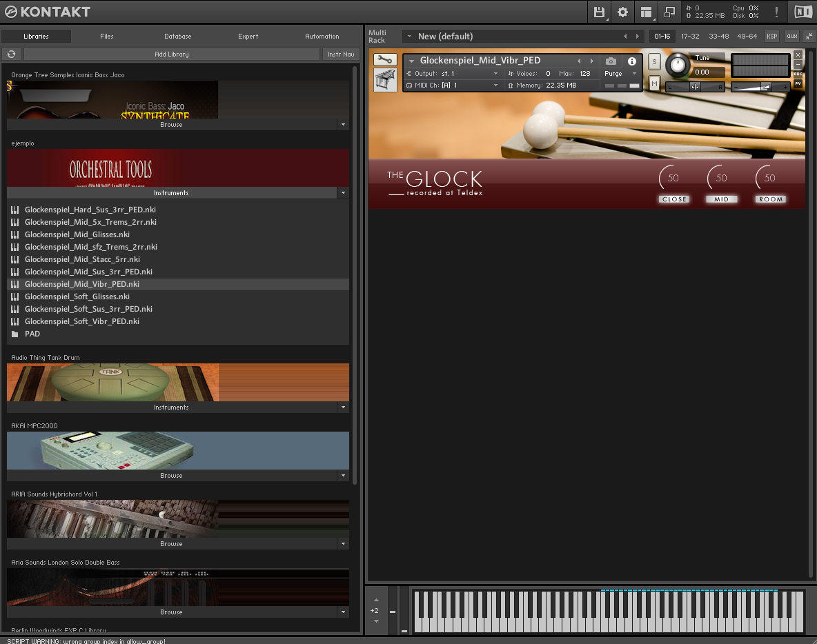This screenshot has height=644, width=817.
Task: Open the workspace layout management icon
Action: click(646, 12)
